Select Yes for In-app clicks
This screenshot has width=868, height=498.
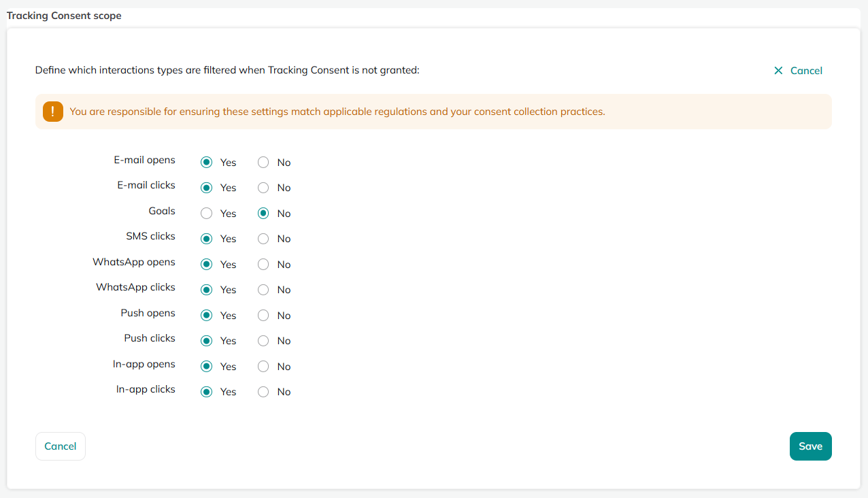click(207, 392)
